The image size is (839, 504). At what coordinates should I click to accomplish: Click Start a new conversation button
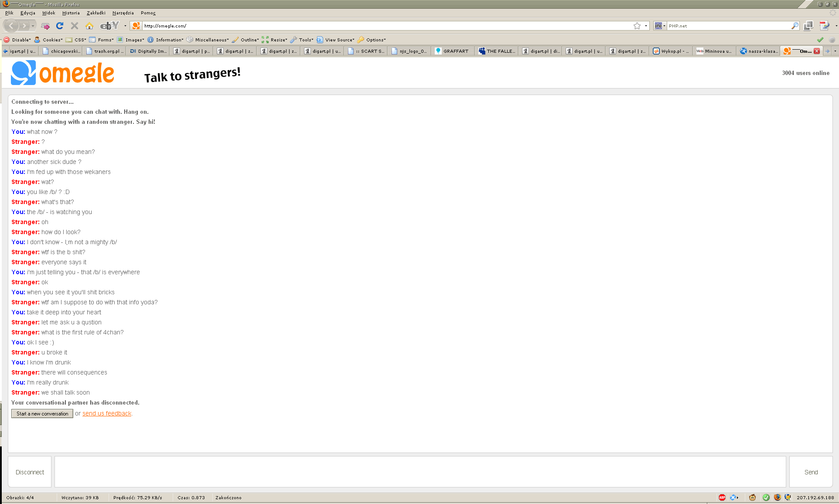42,414
